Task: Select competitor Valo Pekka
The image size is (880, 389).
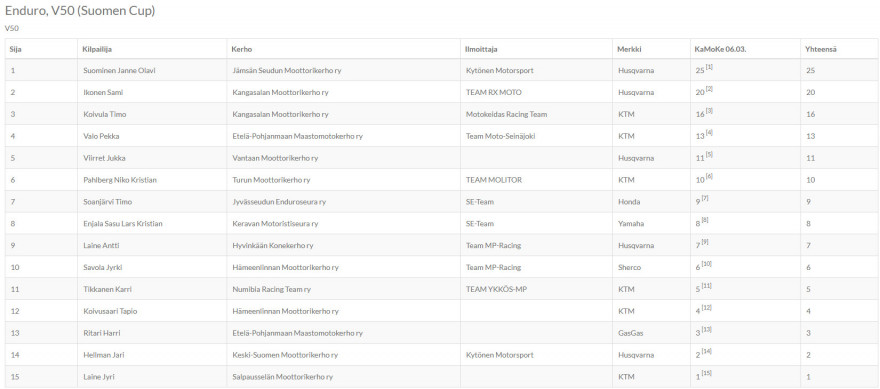Action: [101, 136]
